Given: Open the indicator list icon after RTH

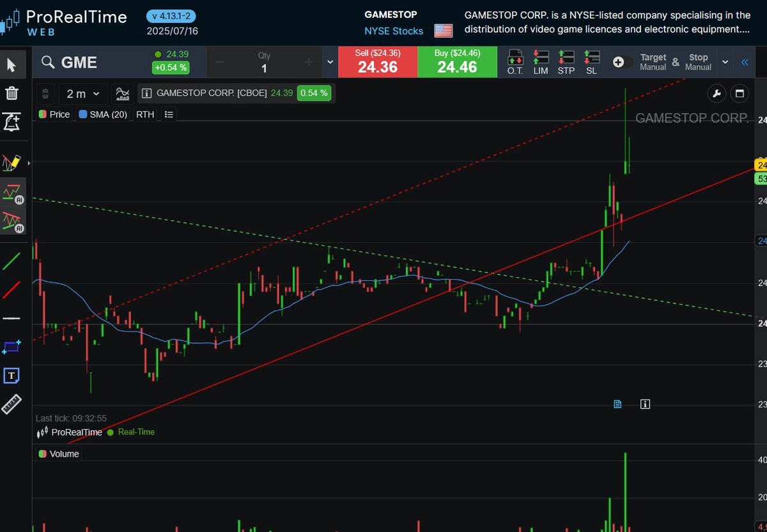Looking at the screenshot, I should point(169,114).
